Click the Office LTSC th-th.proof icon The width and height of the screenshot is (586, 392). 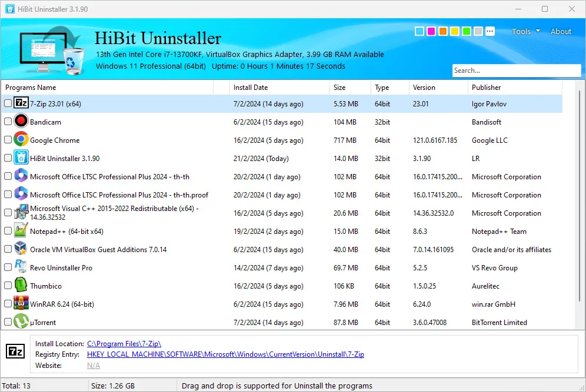[x=21, y=194]
